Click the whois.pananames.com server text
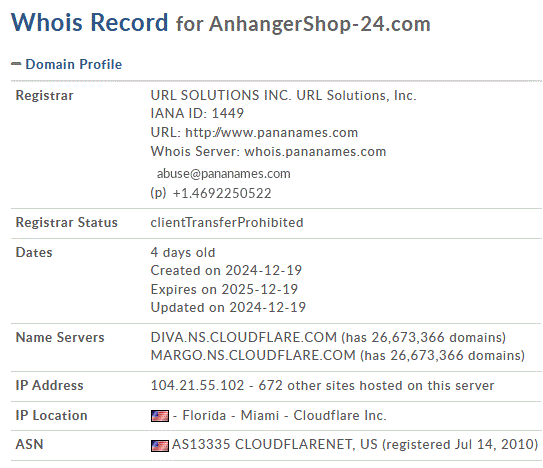Image resolution: width=543 pixels, height=468 pixels. coord(315,152)
